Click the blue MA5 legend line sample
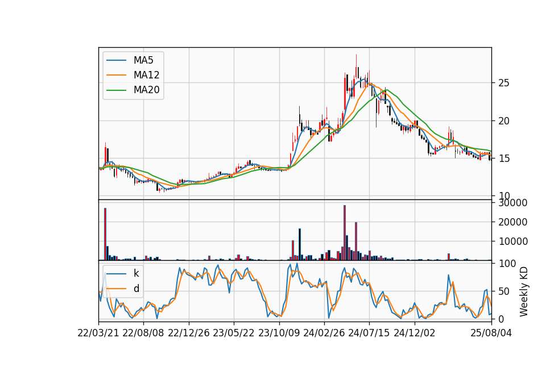 [116, 60]
